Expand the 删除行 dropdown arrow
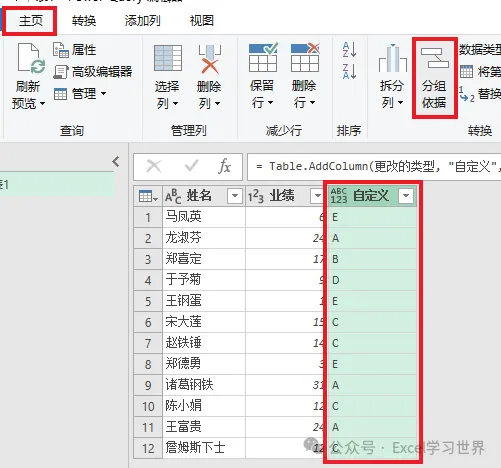This screenshot has height=468, width=501. click(312, 102)
